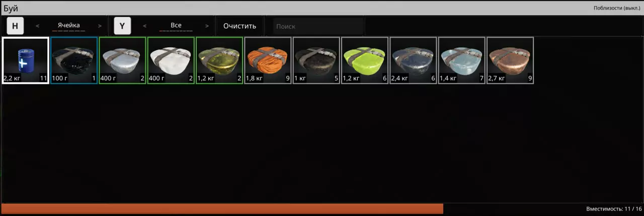644x216 pixels.
Task: Choose the dark brown ore pile weighing 1 кг
Action: pyautogui.click(x=316, y=60)
